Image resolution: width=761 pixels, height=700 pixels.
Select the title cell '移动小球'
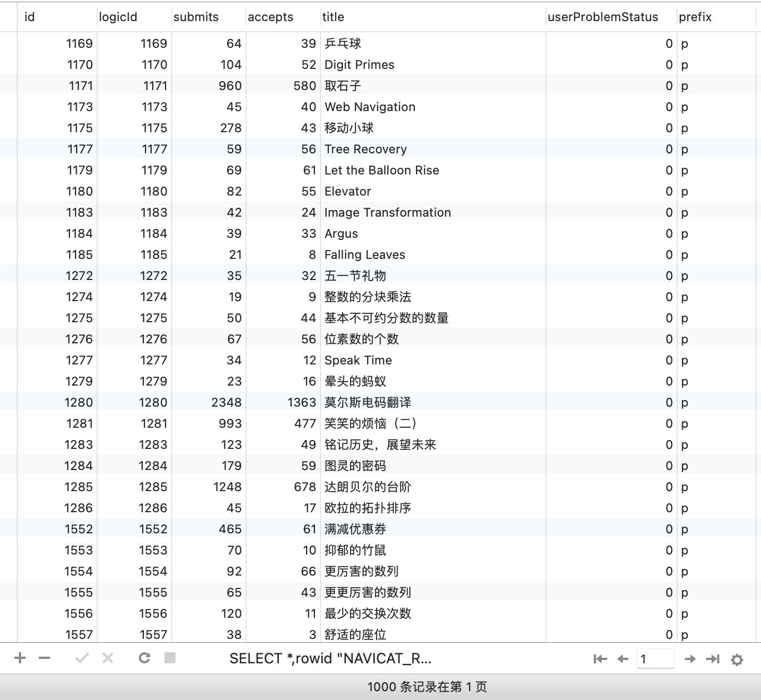433,128
